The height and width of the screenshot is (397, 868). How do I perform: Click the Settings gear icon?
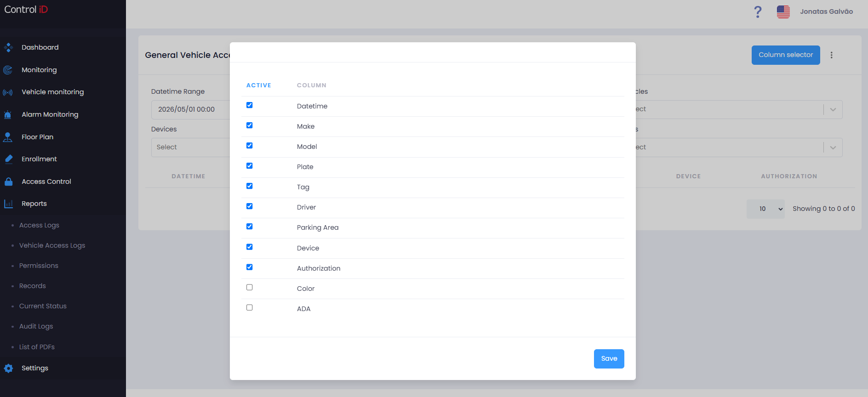[x=8, y=368]
